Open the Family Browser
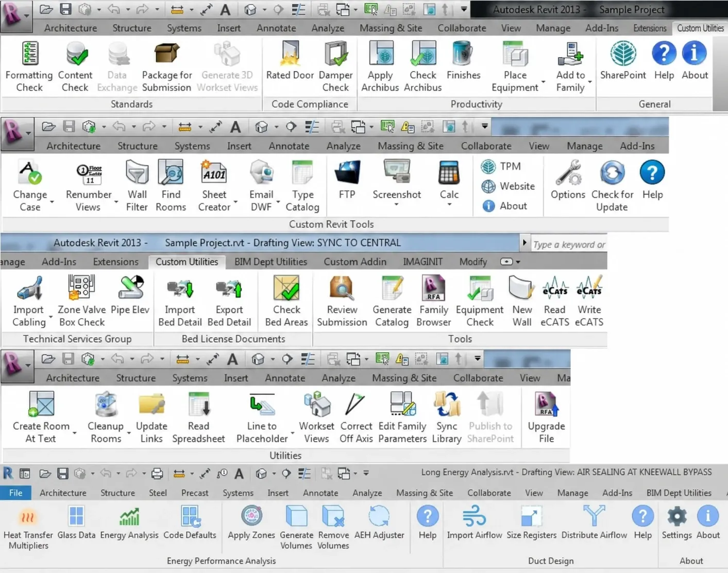 pyautogui.click(x=434, y=301)
